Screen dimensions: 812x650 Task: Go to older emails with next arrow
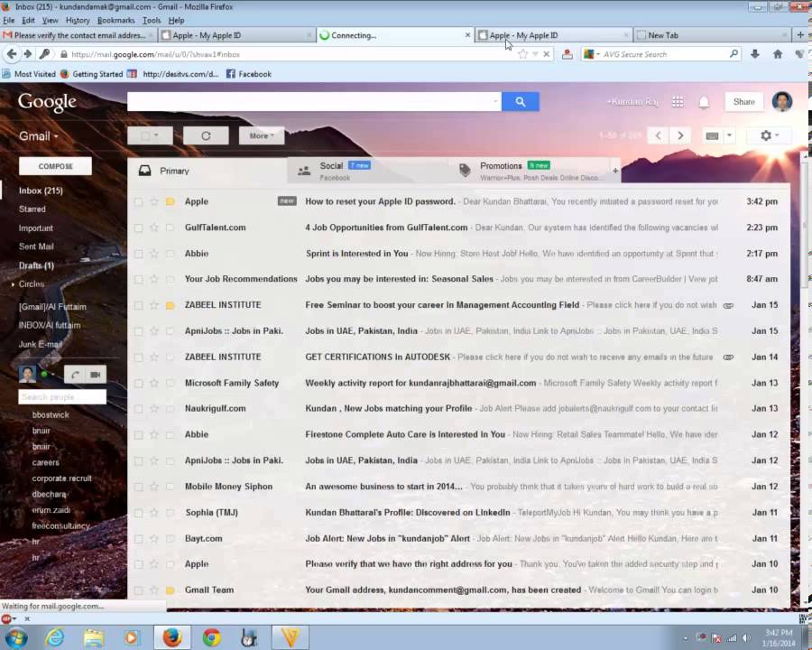[x=680, y=135]
